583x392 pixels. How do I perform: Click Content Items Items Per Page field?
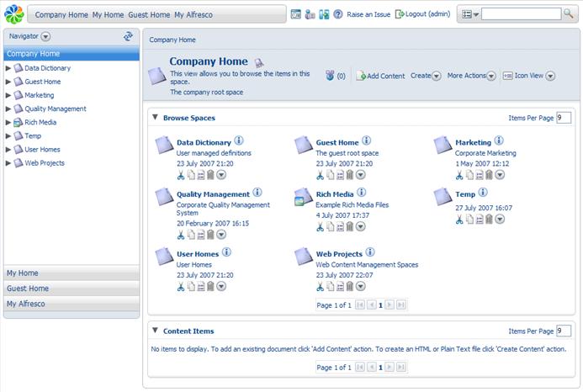564,331
